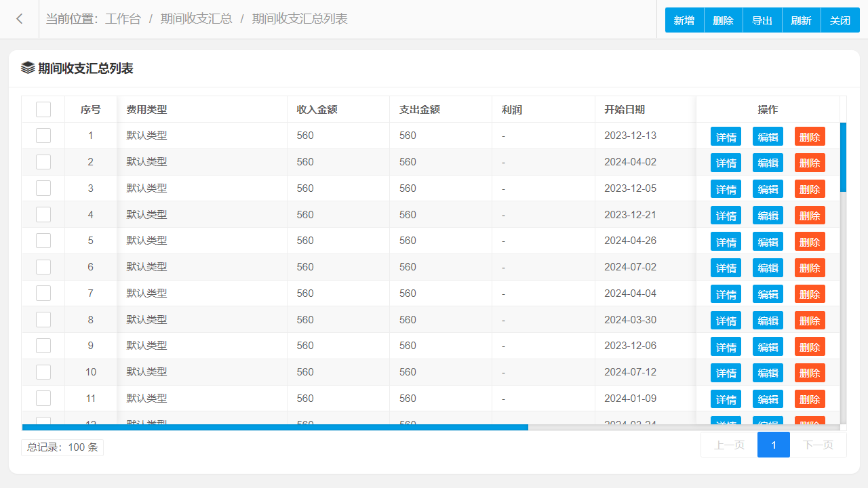Click 删除 for row 3
The height and width of the screenshot is (488, 868).
point(810,189)
